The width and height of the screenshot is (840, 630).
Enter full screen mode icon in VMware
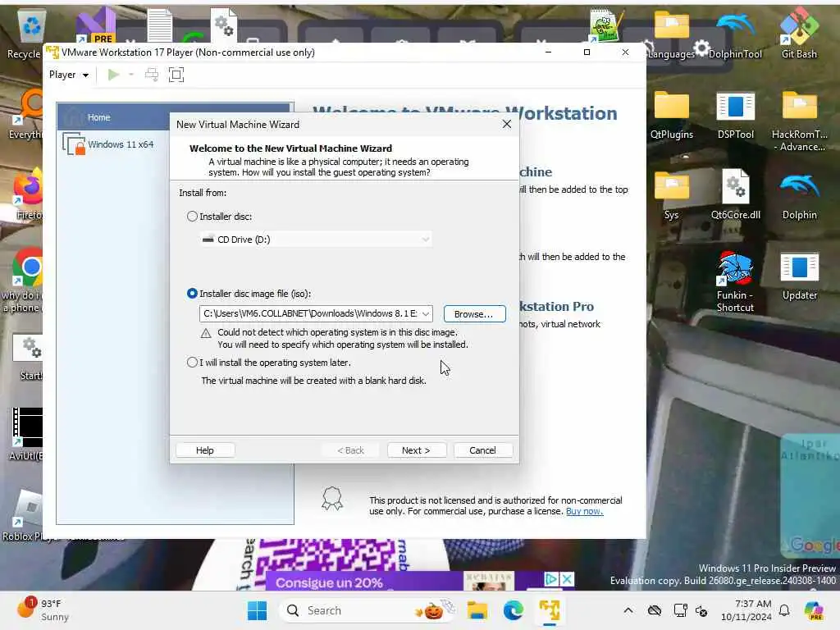tap(176, 75)
